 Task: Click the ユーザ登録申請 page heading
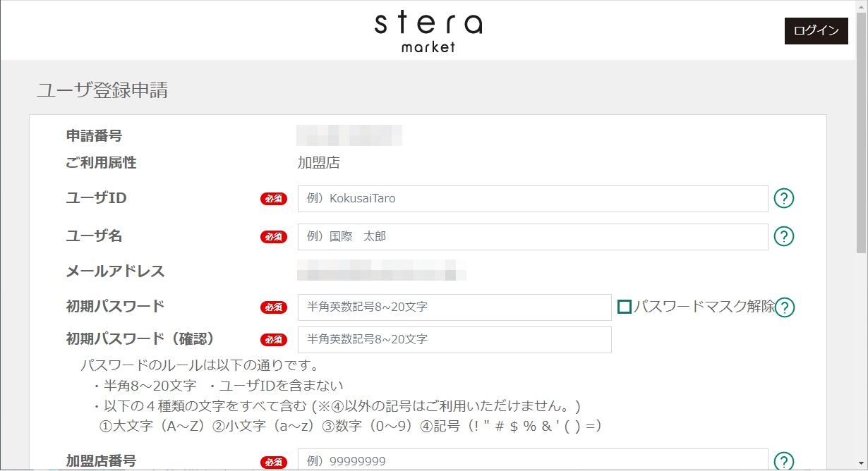click(x=102, y=90)
